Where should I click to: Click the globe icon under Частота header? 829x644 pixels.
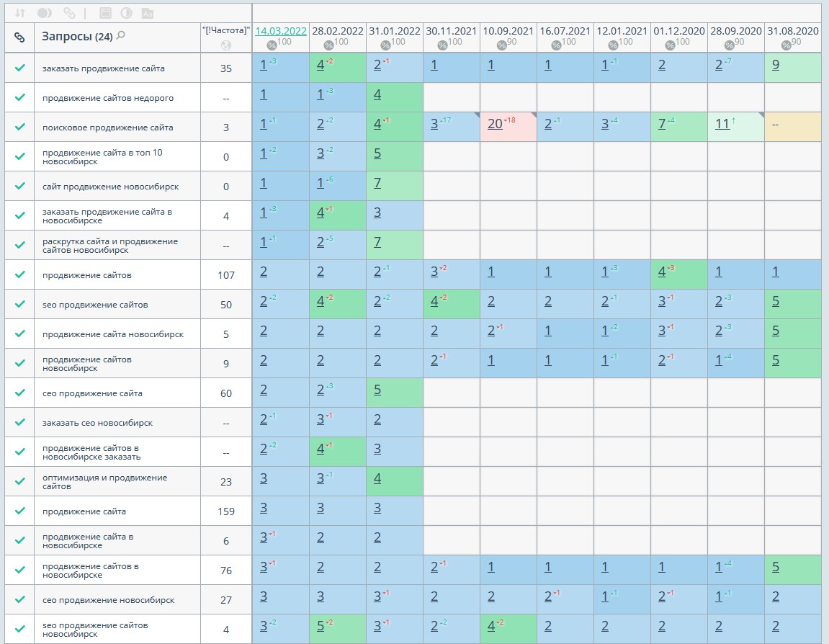click(x=226, y=45)
